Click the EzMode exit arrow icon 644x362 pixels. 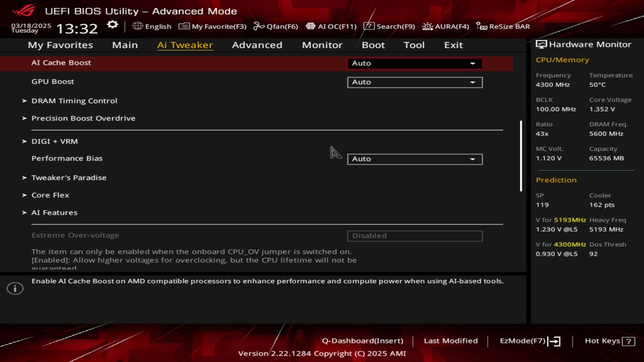point(554,341)
